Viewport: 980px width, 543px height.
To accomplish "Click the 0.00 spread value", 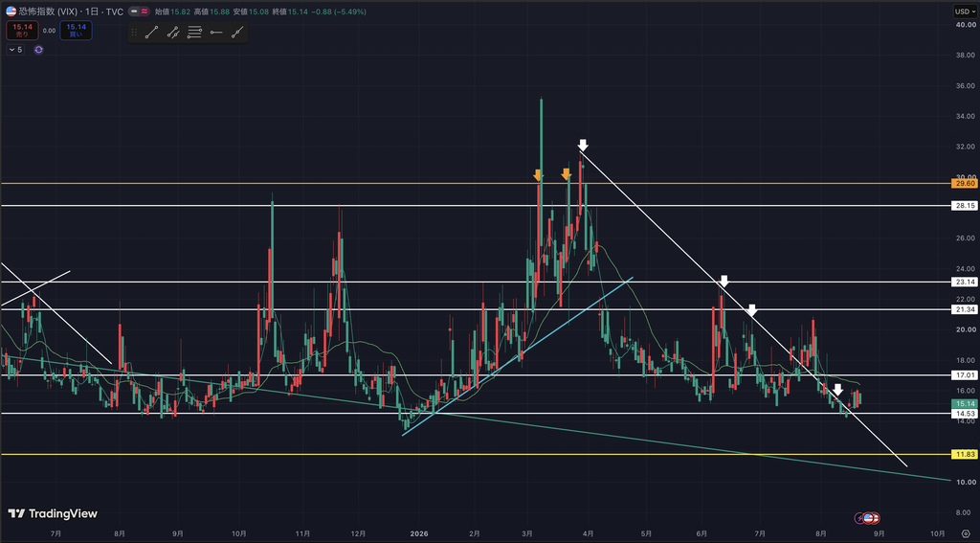I will (49, 30).
